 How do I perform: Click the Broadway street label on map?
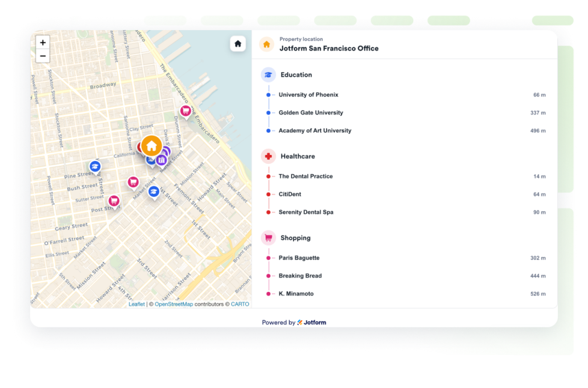point(103,85)
